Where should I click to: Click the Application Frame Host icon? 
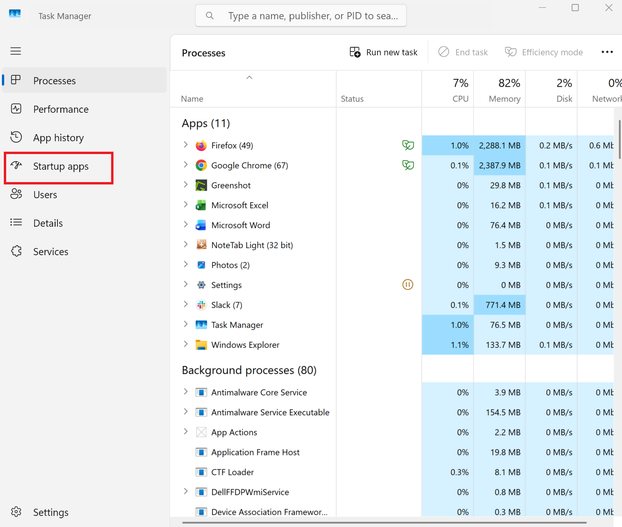coord(201,452)
